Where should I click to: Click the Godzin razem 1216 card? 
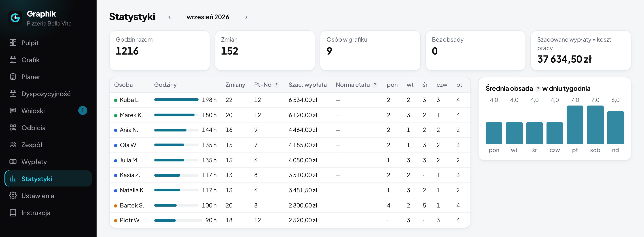tap(159, 50)
